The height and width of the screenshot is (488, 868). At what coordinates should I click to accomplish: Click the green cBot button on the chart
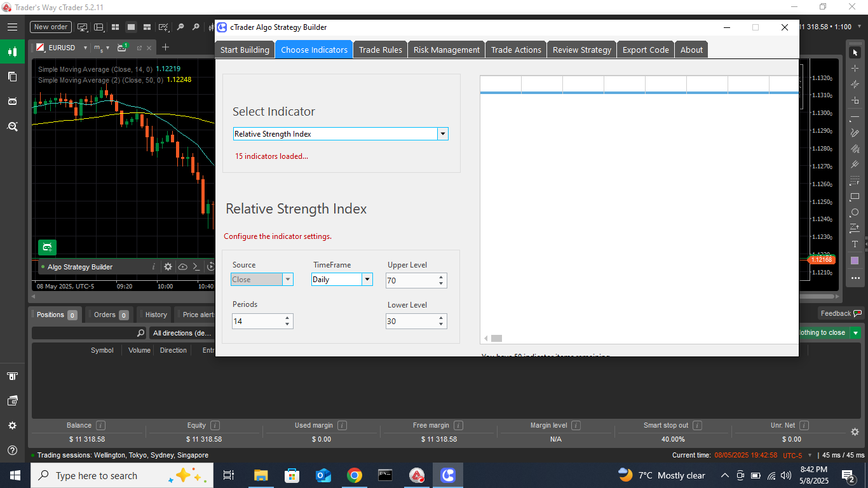coord(47,247)
